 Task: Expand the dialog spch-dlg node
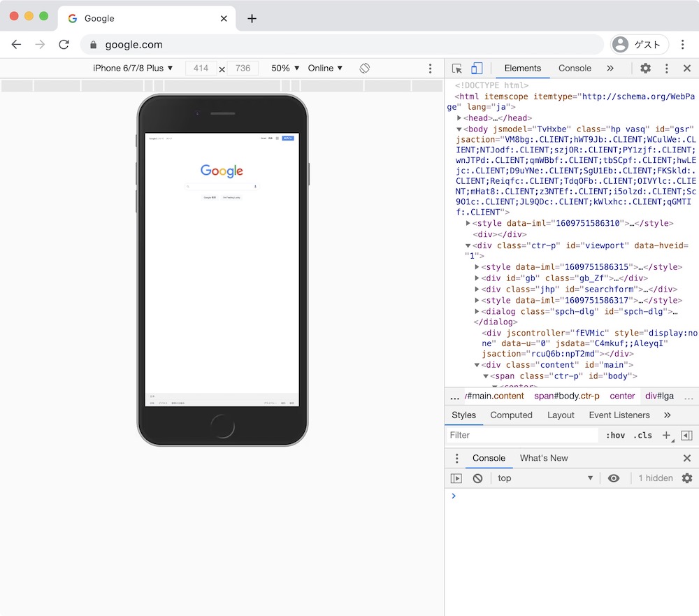click(477, 311)
